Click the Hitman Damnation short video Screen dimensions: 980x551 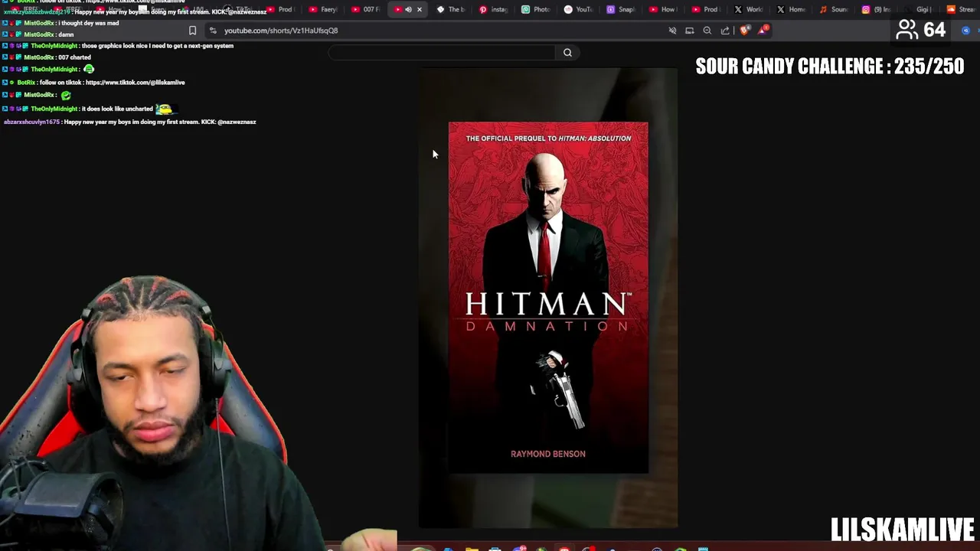point(548,298)
